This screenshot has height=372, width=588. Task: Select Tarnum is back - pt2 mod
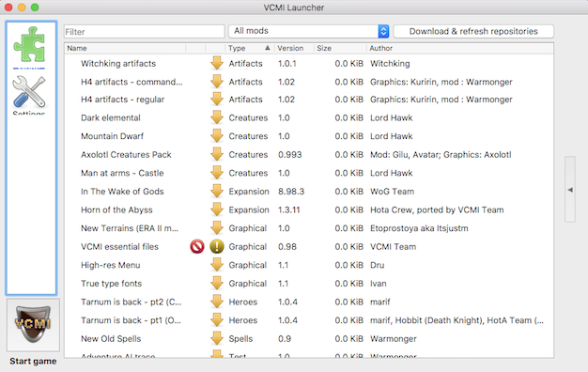pos(309,302)
